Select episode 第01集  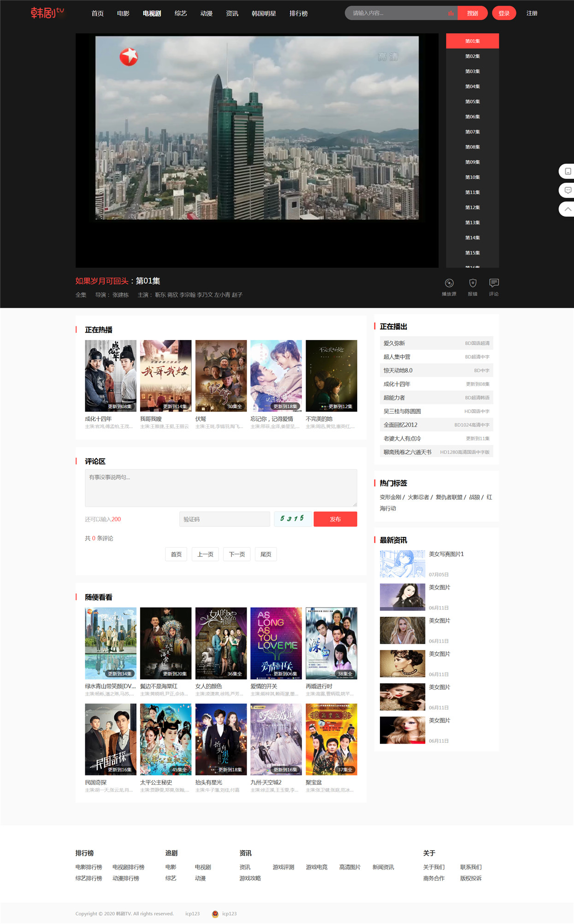click(x=473, y=41)
